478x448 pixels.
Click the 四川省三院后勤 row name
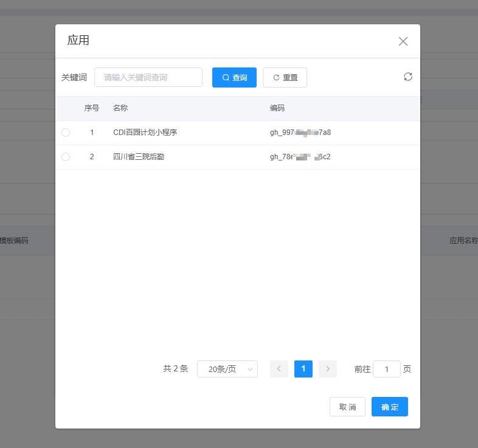click(x=139, y=157)
